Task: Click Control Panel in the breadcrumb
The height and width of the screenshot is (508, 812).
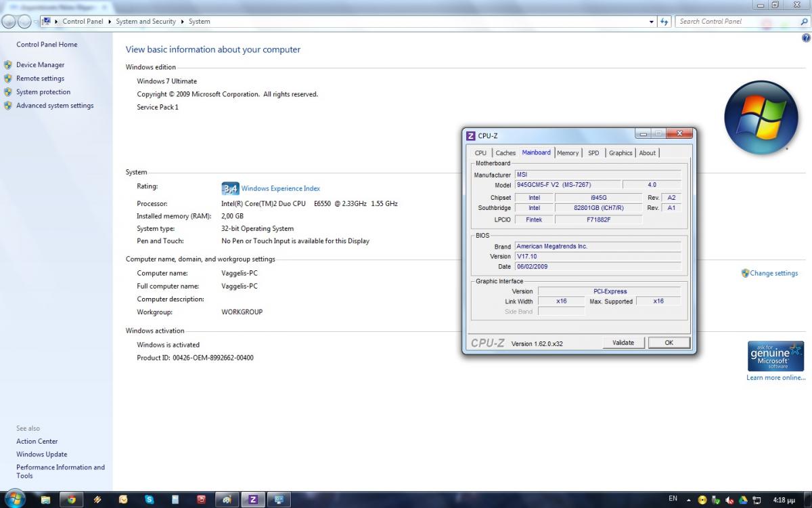Action: tap(83, 22)
